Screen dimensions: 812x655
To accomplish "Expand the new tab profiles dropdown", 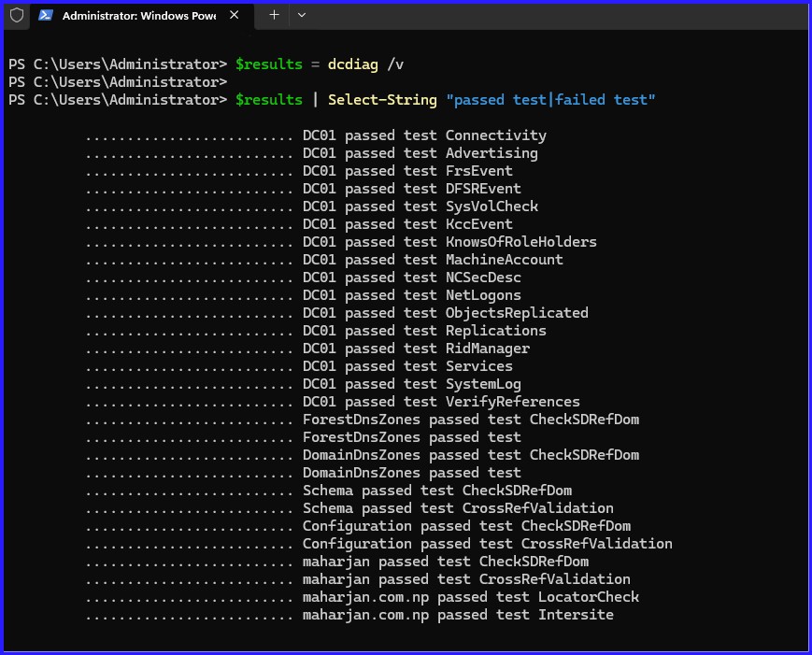I will pos(301,15).
